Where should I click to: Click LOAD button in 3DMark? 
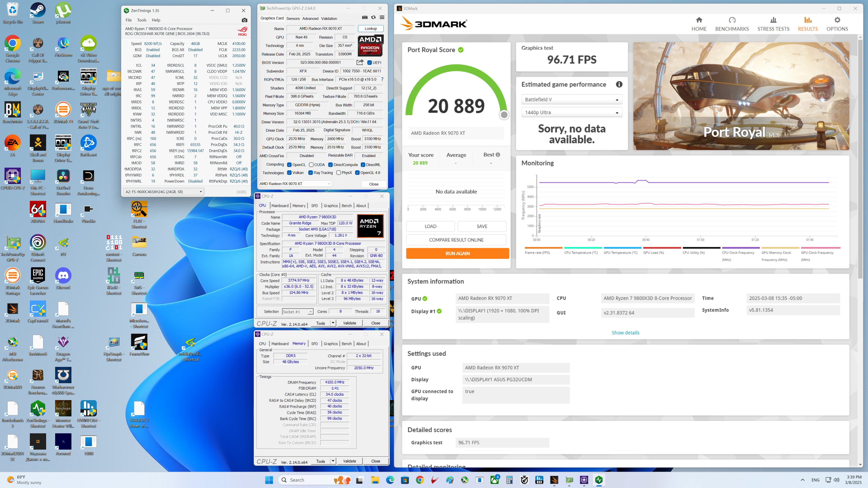click(430, 226)
